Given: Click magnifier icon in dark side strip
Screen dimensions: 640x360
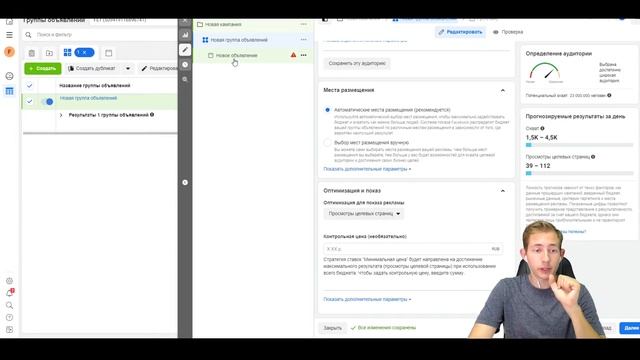Looking at the screenshot, I should click(185, 79).
